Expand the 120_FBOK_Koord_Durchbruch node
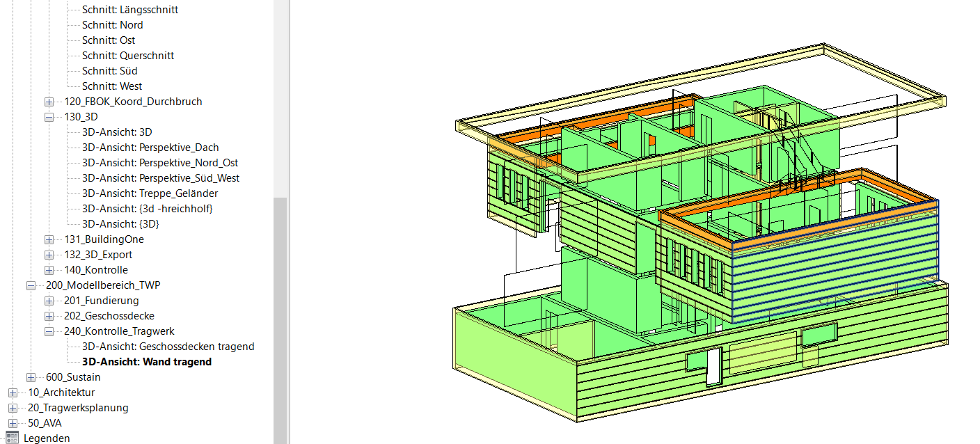 (x=49, y=102)
